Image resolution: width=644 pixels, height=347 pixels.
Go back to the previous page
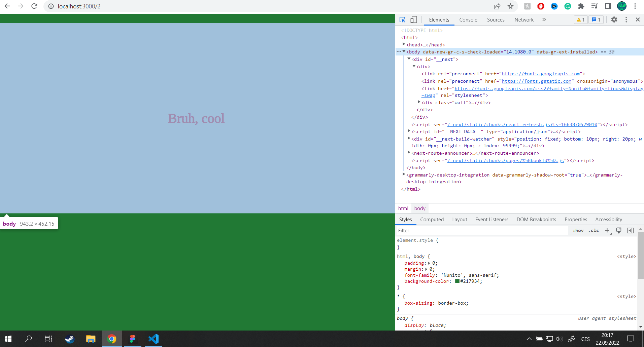tap(7, 6)
